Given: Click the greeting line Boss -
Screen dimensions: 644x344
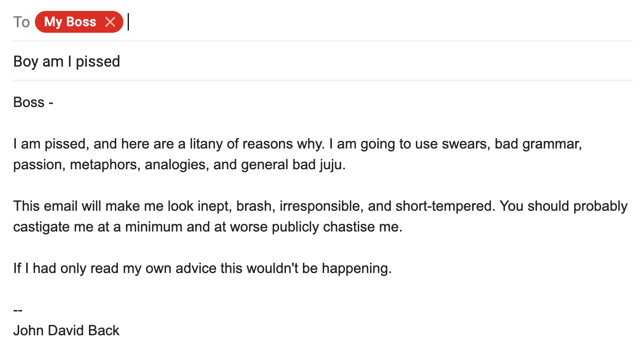Looking at the screenshot, I should click(33, 102).
